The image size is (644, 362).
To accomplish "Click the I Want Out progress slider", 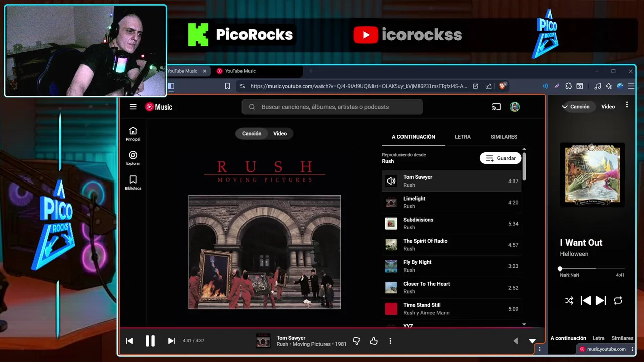I will 592,269.
